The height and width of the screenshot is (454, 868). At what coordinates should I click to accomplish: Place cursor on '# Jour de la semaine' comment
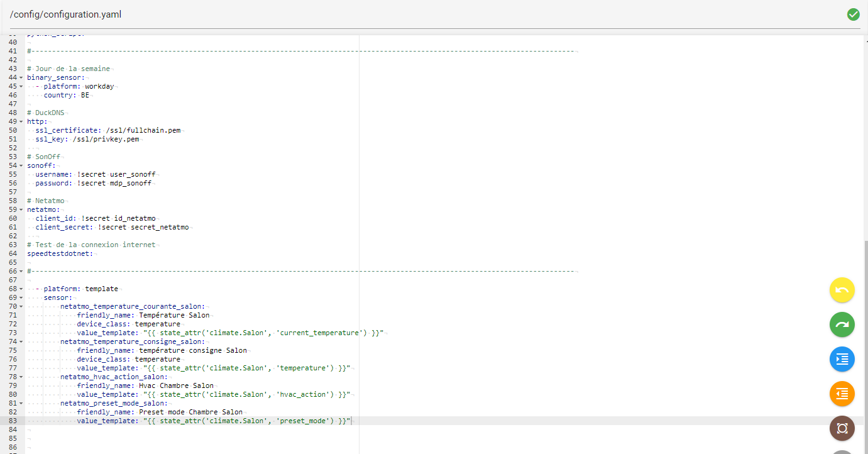click(x=69, y=69)
